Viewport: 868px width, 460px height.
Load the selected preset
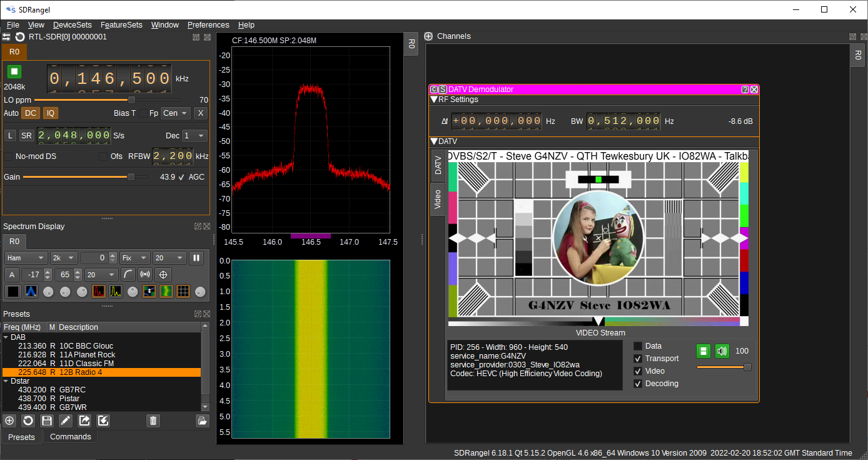(202, 421)
